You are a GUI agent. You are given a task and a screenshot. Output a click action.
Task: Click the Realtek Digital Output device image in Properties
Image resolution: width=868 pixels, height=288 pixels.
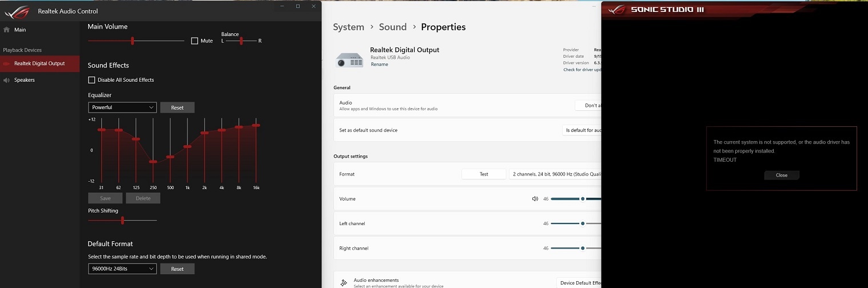[349, 59]
